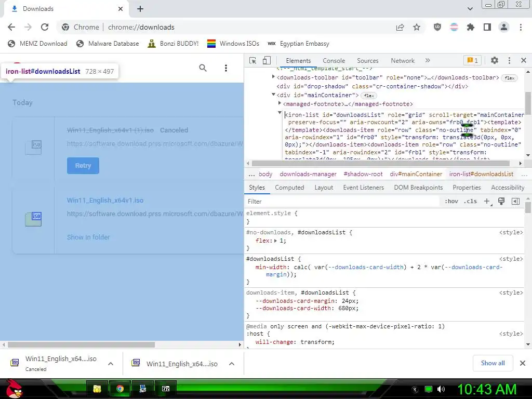Screen dimensions: 532x399
Task: Open downloads page more actions menu
Action: pyautogui.click(x=225, y=68)
